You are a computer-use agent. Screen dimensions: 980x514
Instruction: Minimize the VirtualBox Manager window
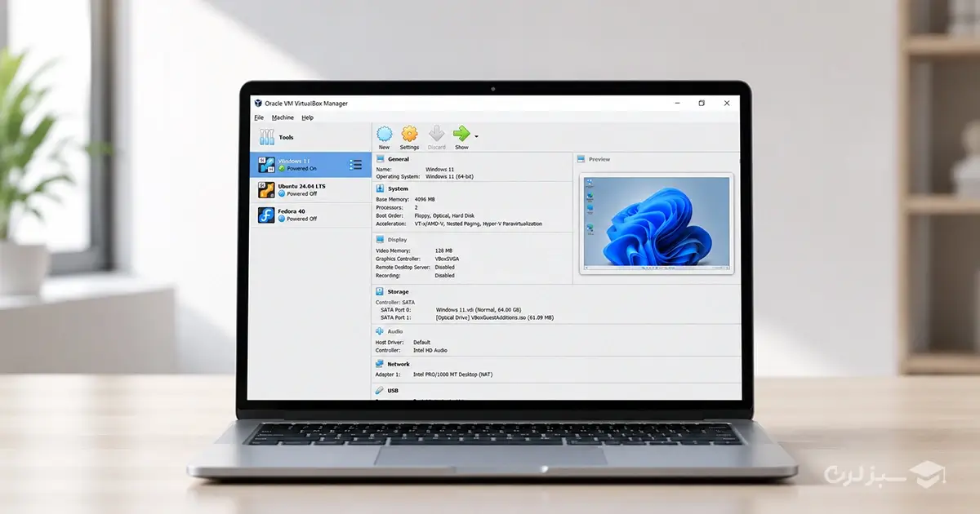[x=678, y=104]
